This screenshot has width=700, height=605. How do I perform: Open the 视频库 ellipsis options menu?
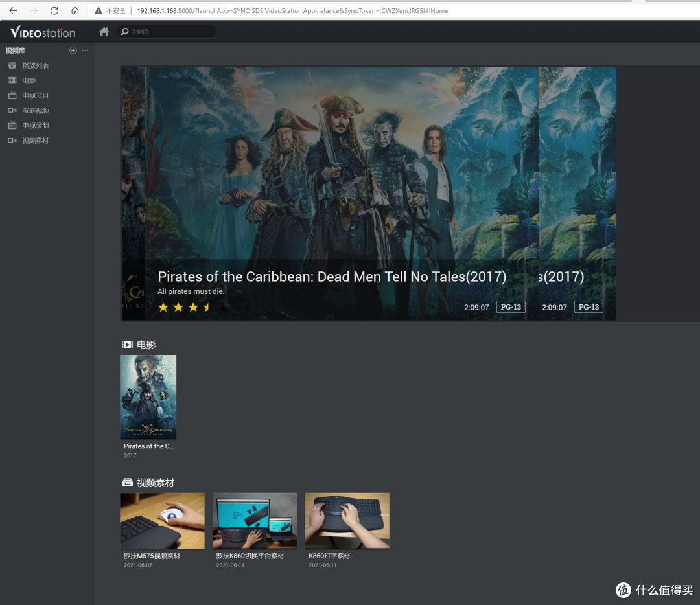pos(85,50)
